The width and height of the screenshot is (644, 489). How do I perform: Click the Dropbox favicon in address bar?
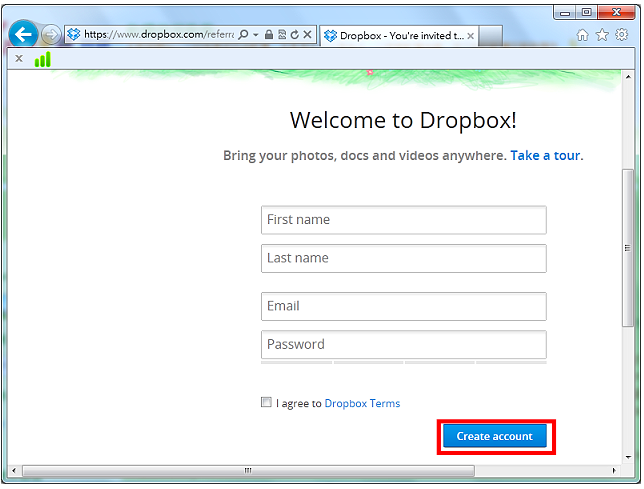pos(74,34)
